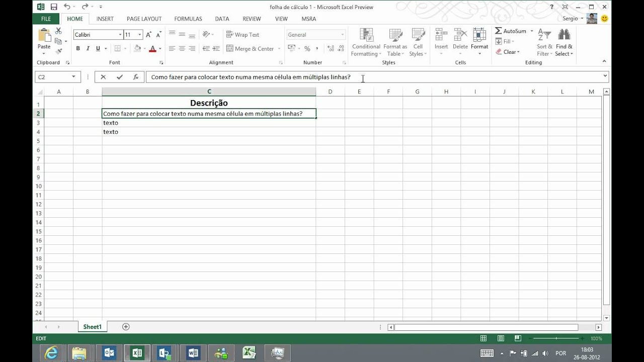Image resolution: width=644 pixels, height=362 pixels.
Task: Click the Insert Function fx icon
Action: (x=135, y=77)
